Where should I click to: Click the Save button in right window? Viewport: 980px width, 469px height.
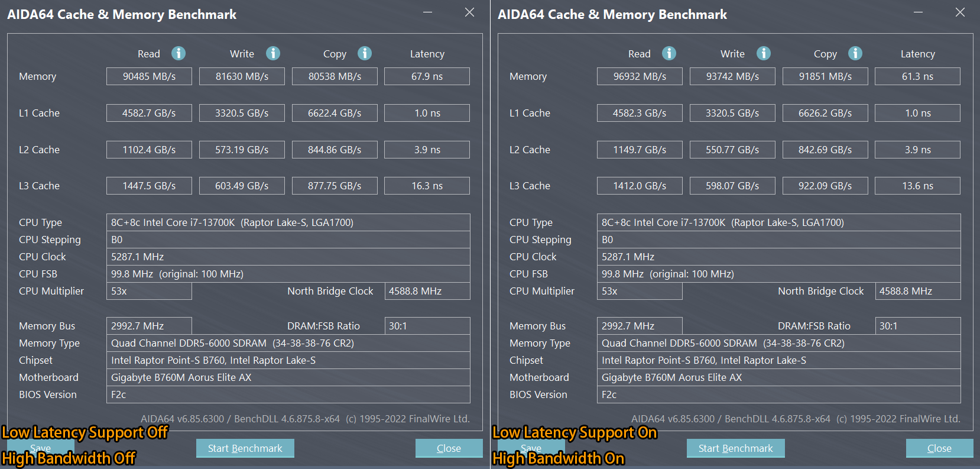point(531,448)
